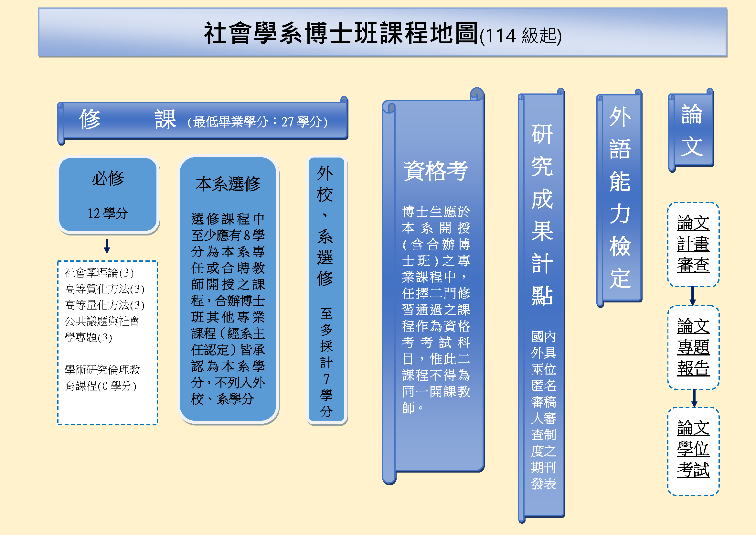Open the 論文學位考試 link

point(693,449)
